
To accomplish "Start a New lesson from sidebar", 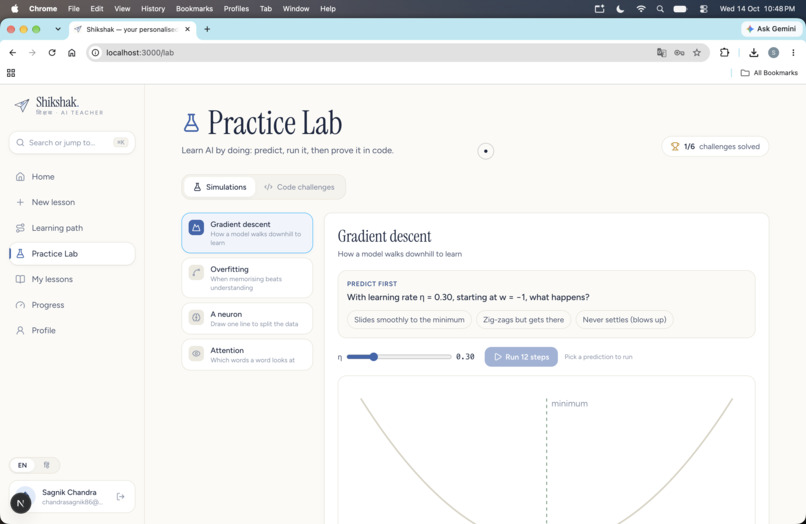I will (72, 202).
